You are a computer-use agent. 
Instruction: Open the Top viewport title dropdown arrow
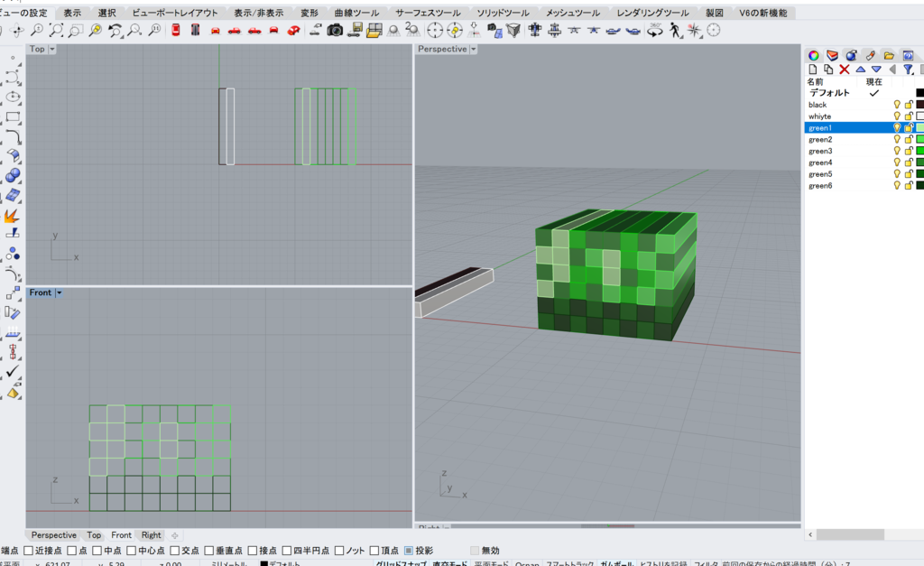(51, 49)
